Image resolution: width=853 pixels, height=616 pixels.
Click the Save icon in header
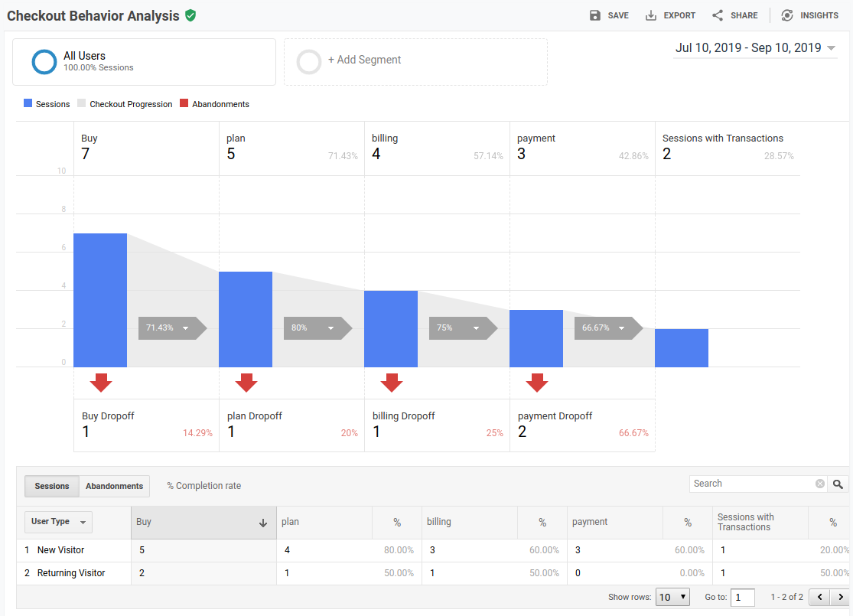pyautogui.click(x=595, y=15)
